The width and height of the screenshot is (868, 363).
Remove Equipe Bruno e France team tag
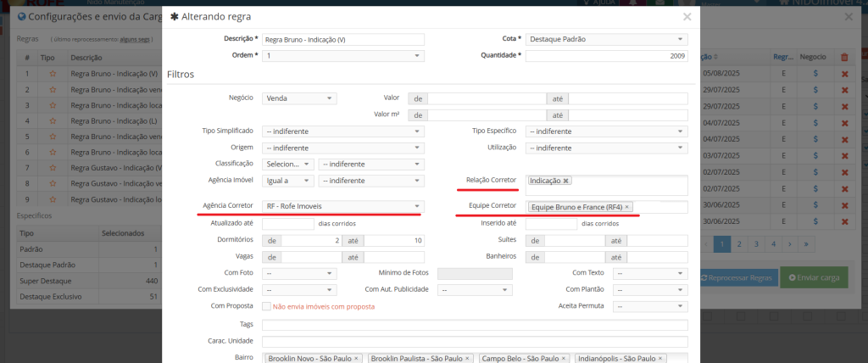pos(627,207)
